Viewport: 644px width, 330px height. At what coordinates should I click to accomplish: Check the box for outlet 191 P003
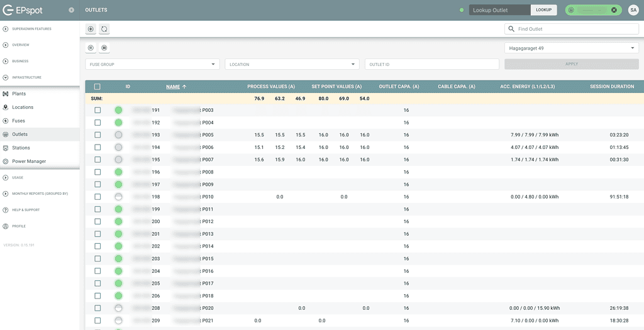pos(97,110)
